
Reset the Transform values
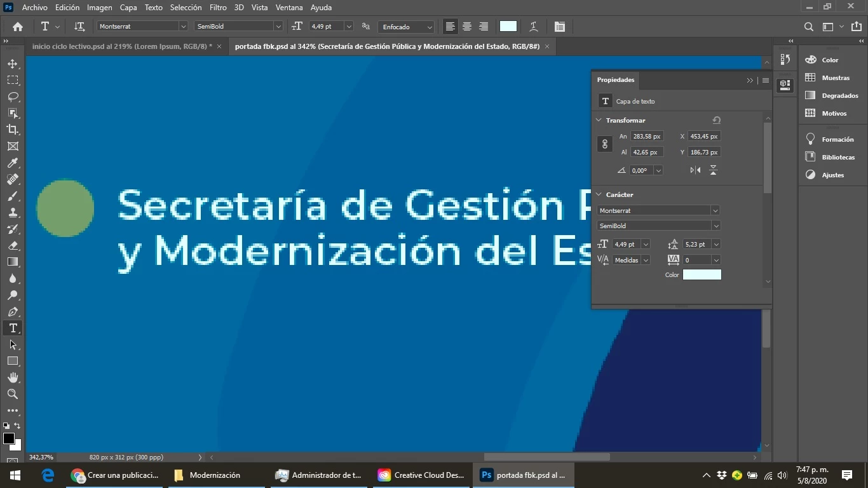click(x=717, y=120)
